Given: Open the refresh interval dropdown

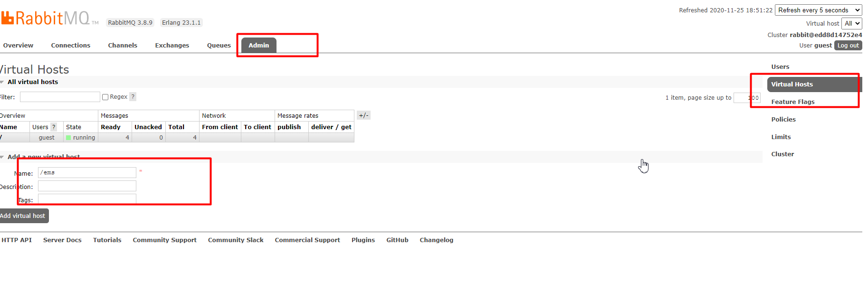Looking at the screenshot, I should [x=818, y=10].
